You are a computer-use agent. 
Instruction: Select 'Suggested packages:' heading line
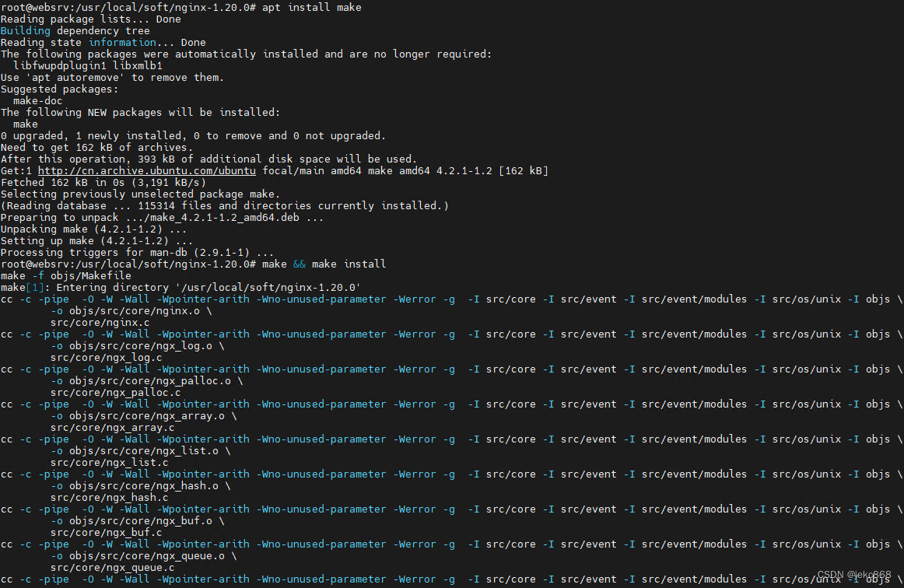coord(59,89)
